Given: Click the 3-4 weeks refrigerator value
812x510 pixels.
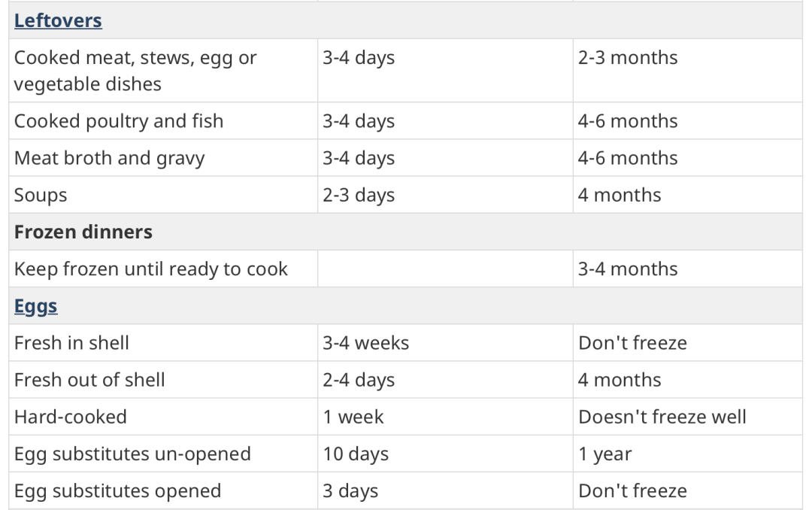Looking at the screenshot, I should click(366, 343).
